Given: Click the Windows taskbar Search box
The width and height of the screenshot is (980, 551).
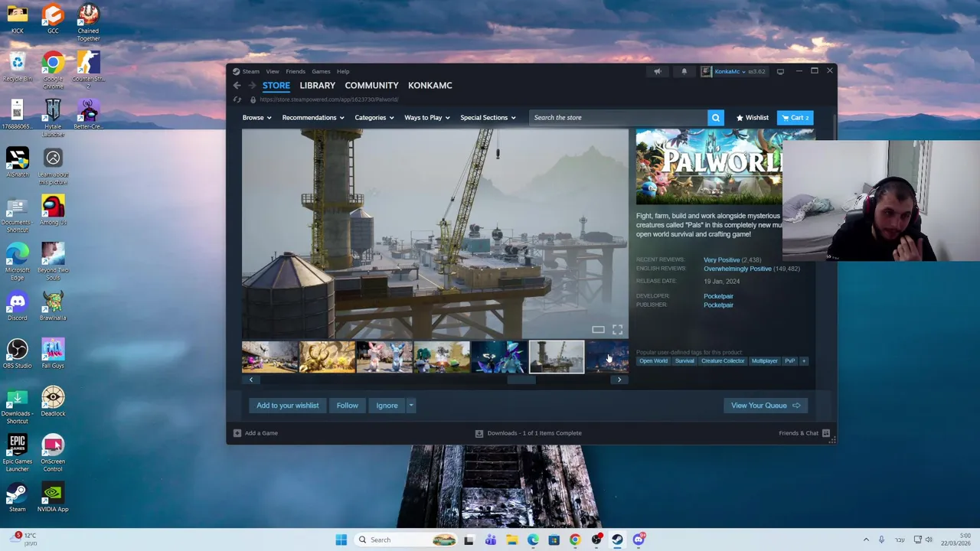Looking at the screenshot, I should [x=407, y=540].
